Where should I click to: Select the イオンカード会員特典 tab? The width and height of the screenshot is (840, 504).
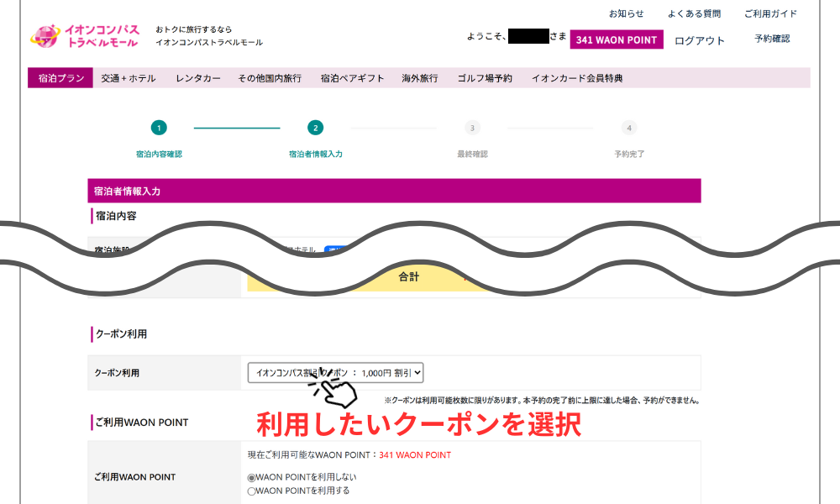click(x=577, y=78)
